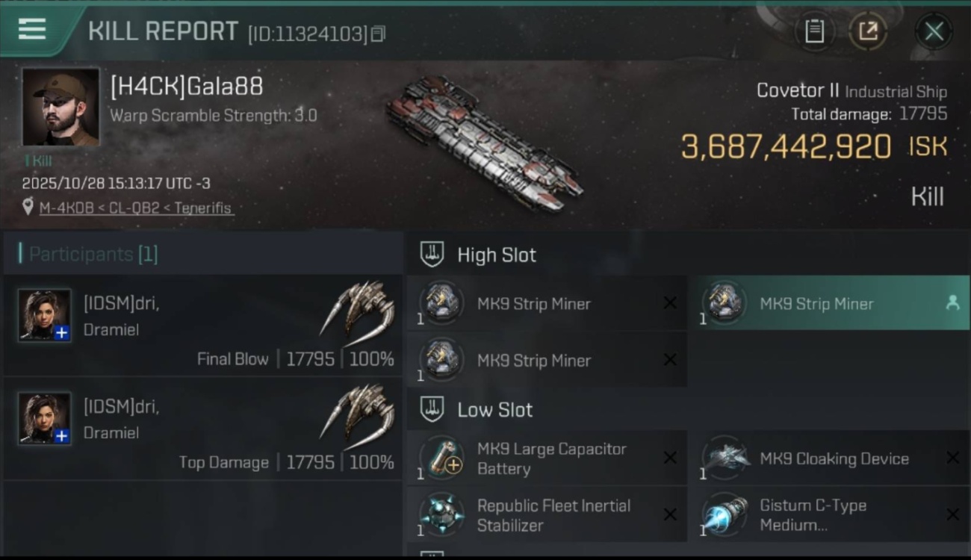Image resolution: width=971 pixels, height=560 pixels.
Task: Click the location pin icon
Action: (28, 207)
